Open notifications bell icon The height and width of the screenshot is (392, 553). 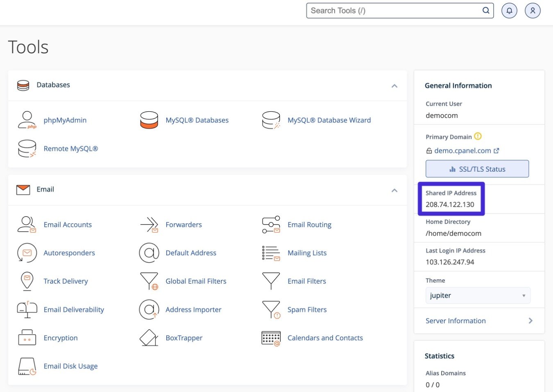[x=509, y=11]
